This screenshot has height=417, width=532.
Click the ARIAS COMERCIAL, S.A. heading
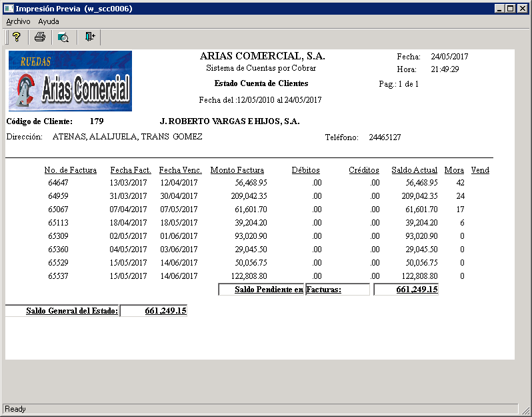click(262, 56)
